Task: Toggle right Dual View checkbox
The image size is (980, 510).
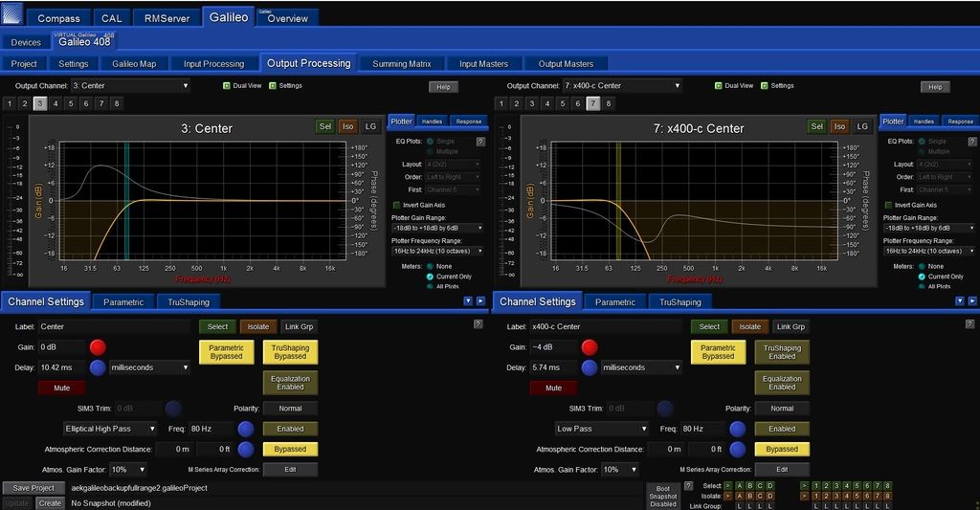Action: pos(718,85)
